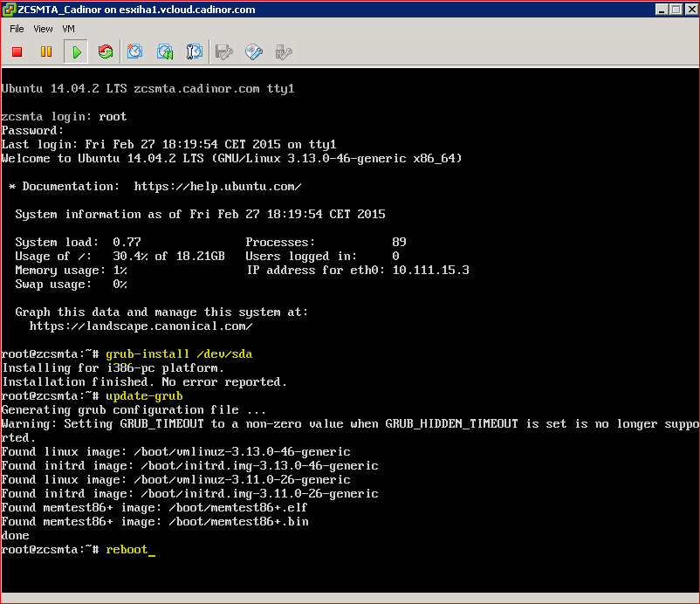
Task: Click the CD/DVD device connection icon
Action: (254, 51)
